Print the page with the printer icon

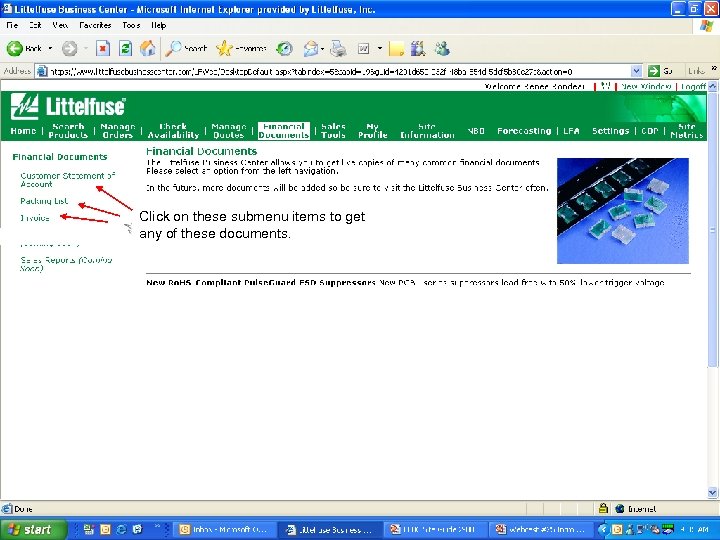[338, 49]
